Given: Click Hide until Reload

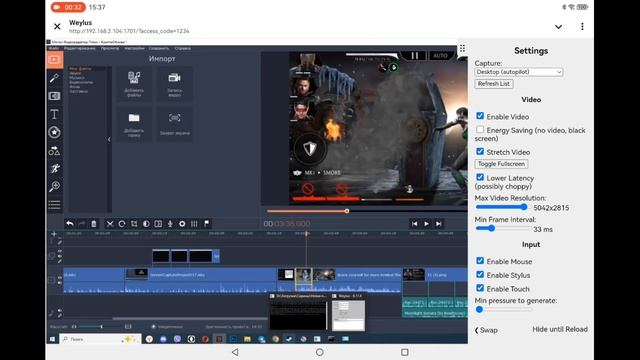Looking at the screenshot, I should point(560,329).
